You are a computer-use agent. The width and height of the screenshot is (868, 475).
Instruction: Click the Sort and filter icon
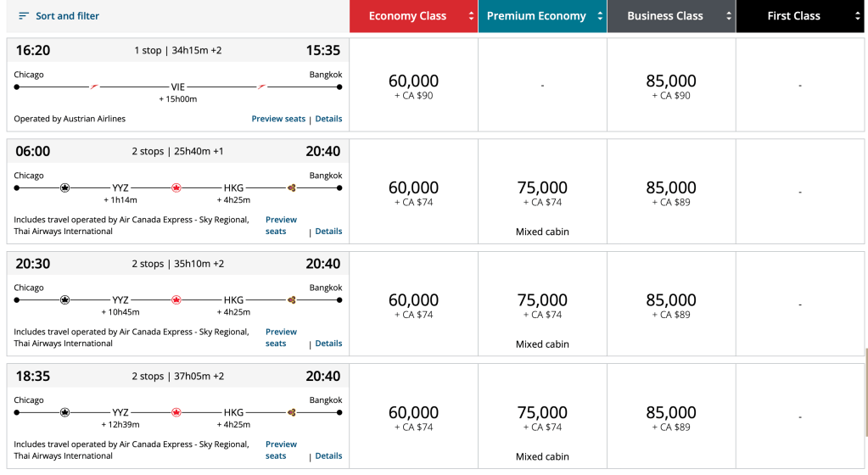pos(23,16)
